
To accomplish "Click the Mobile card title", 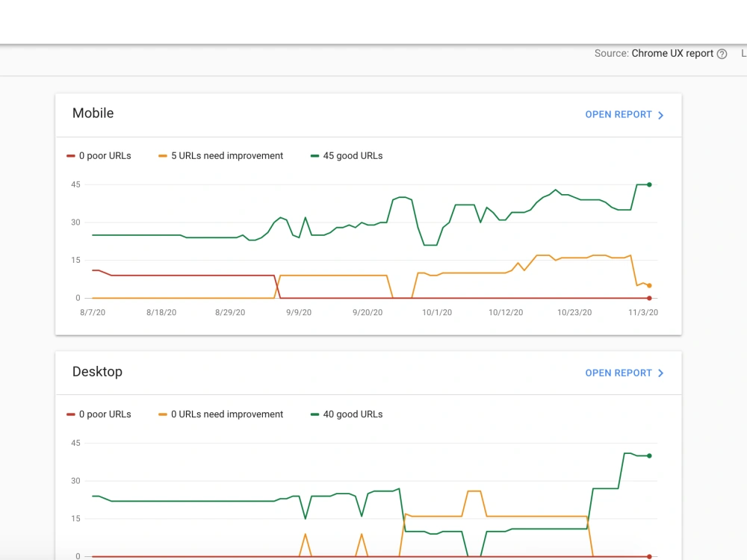I will (x=93, y=113).
